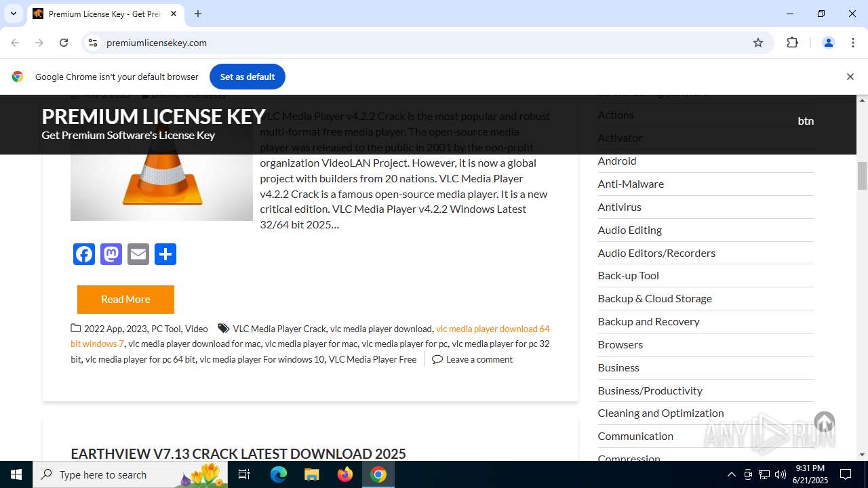The image size is (868, 488).
Task: Open Chrome three-dot menu
Action: pos(853,43)
